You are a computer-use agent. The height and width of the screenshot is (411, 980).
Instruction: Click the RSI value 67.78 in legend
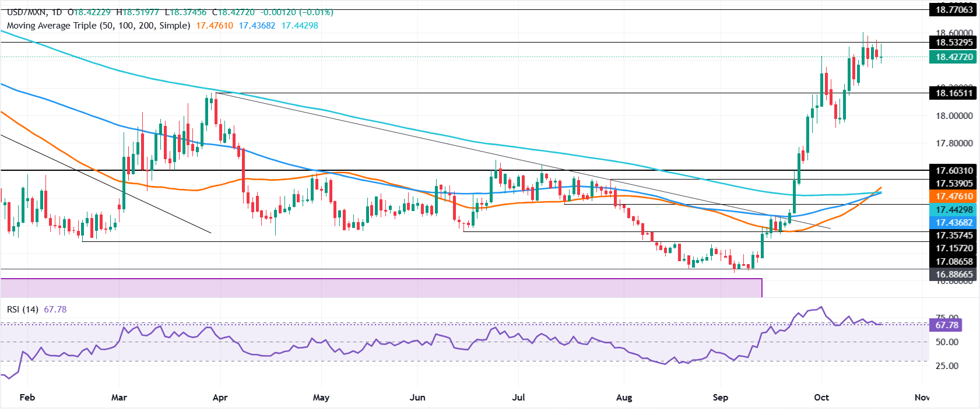tap(55, 310)
